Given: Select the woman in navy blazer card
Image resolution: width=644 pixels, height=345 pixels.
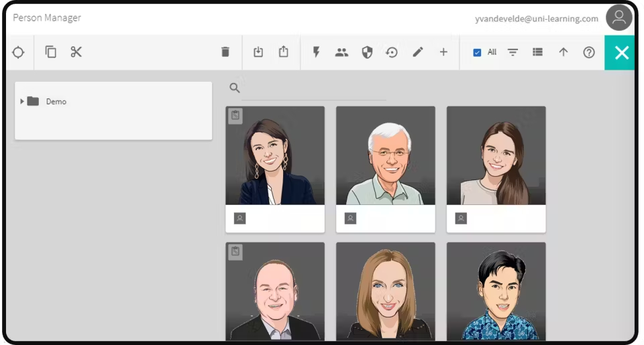Looking at the screenshot, I should [275, 169].
